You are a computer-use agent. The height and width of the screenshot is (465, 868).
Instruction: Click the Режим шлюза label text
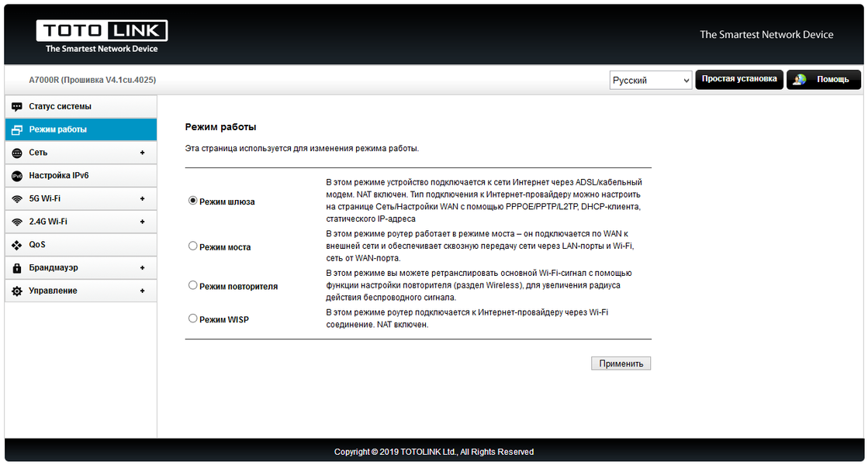tap(227, 201)
